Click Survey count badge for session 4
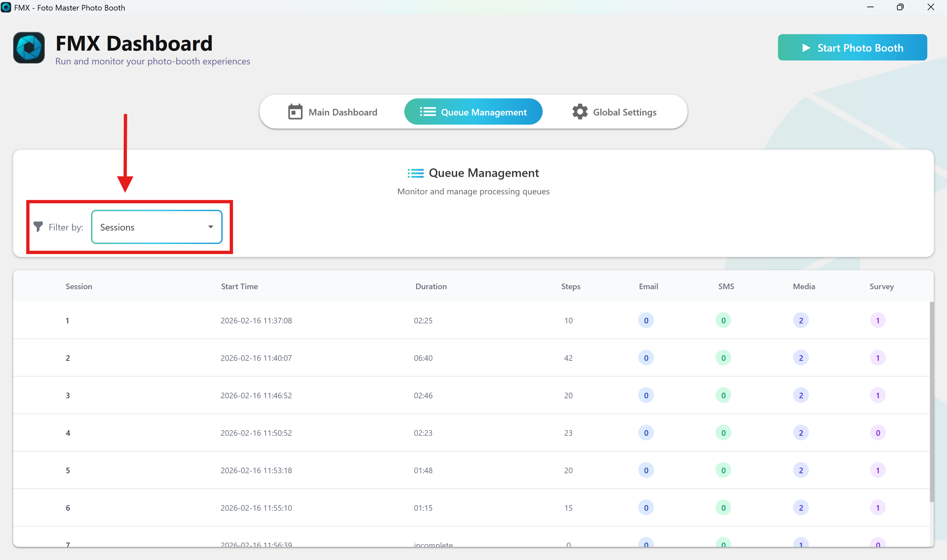The image size is (947, 560). click(x=878, y=433)
